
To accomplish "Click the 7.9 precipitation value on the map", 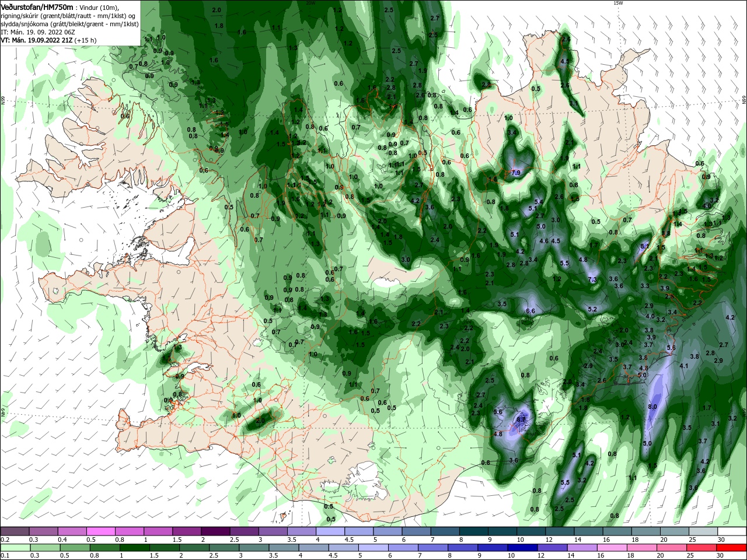I will [x=516, y=173].
